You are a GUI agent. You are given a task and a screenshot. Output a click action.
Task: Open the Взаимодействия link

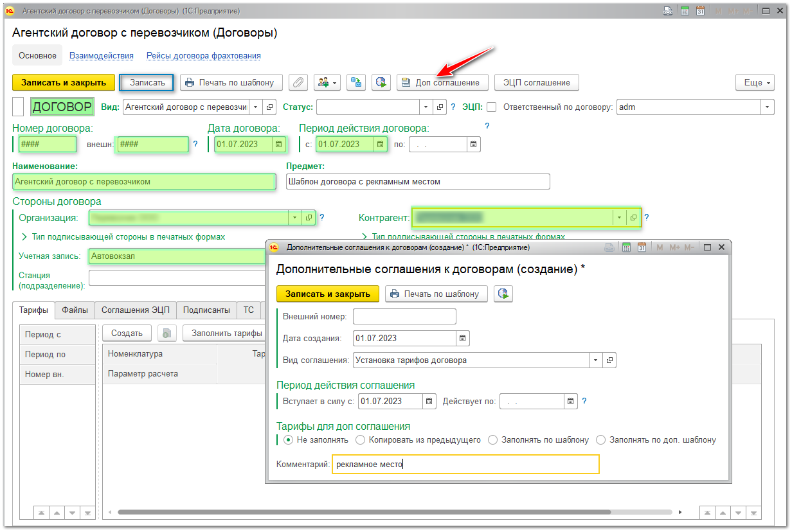click(x=102, y=56)
